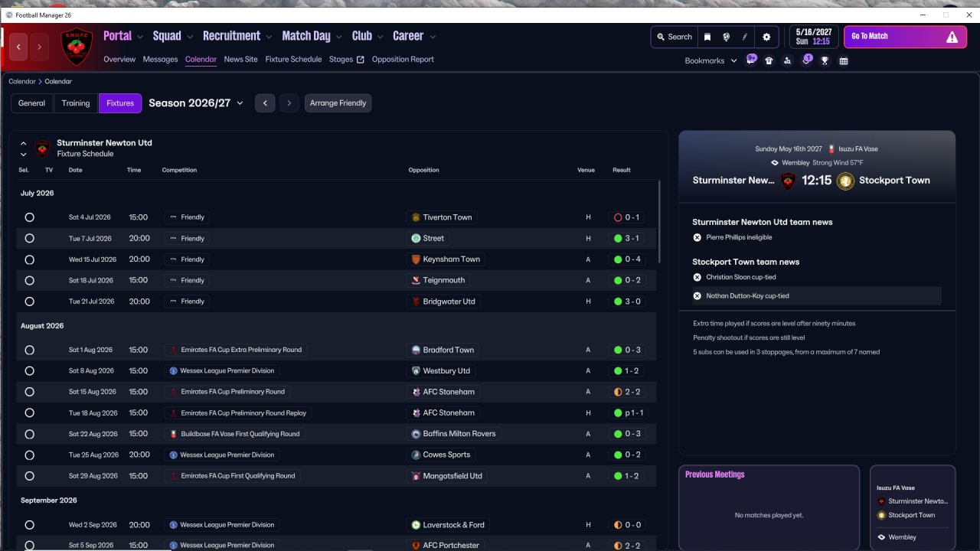The image size is (980, 551).
Task: Click the Baffins Milton Rovers club badge
Action: (x=416, y=434)
